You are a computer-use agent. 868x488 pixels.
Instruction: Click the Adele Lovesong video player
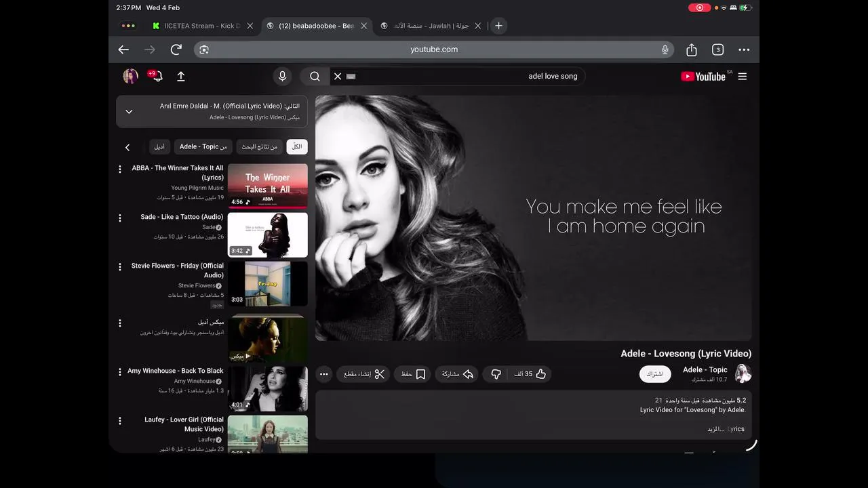534,218
